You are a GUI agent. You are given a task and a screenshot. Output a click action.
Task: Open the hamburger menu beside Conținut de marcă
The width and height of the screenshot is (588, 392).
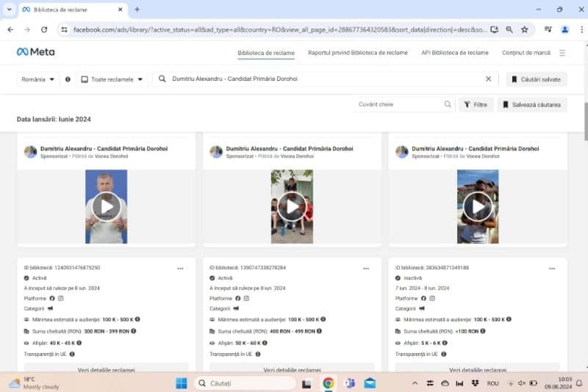562,53
